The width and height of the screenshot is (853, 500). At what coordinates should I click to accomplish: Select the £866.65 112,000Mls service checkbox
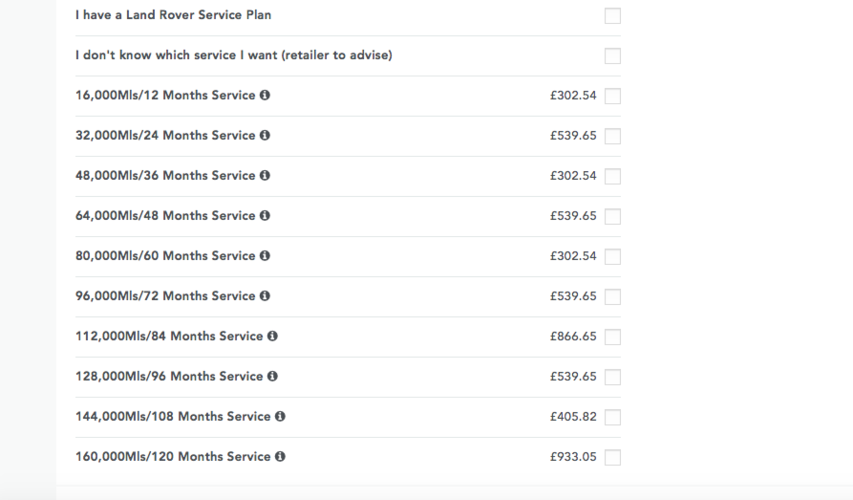click(613, 337)
